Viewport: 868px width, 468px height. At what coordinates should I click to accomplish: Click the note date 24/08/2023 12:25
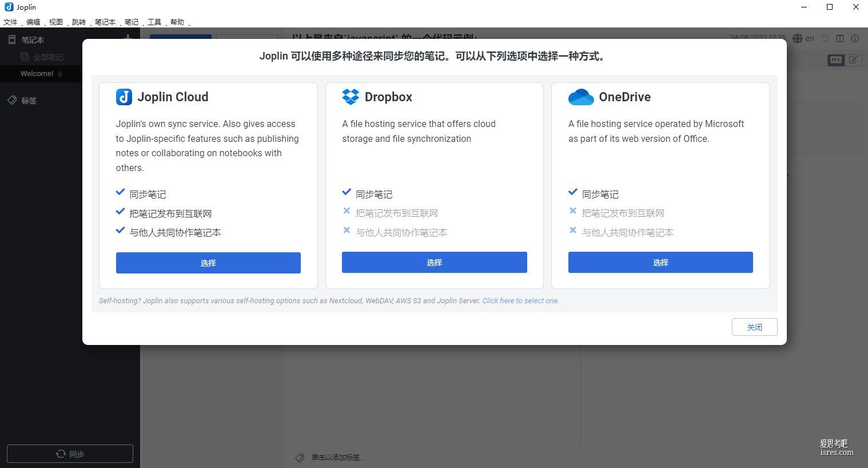coord(758,37)
